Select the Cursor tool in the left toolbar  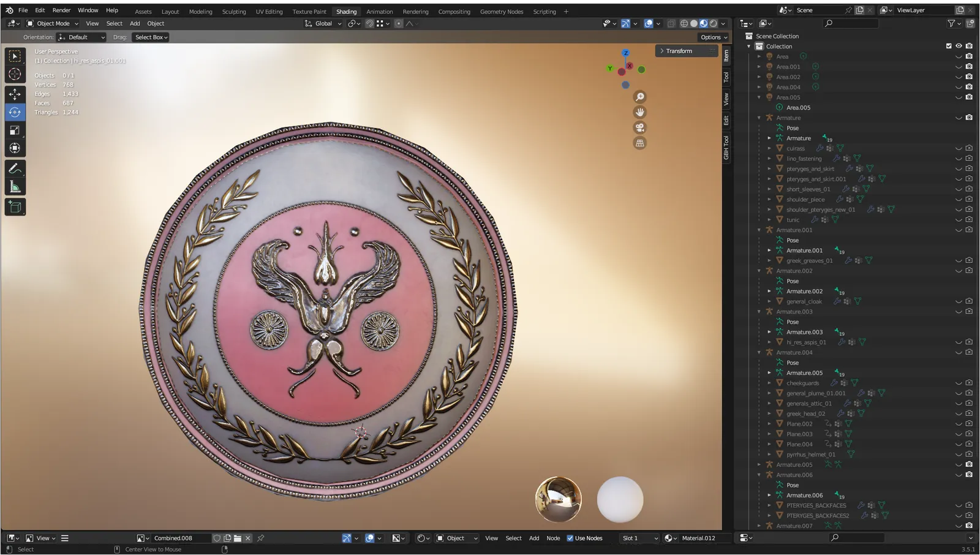15,75
